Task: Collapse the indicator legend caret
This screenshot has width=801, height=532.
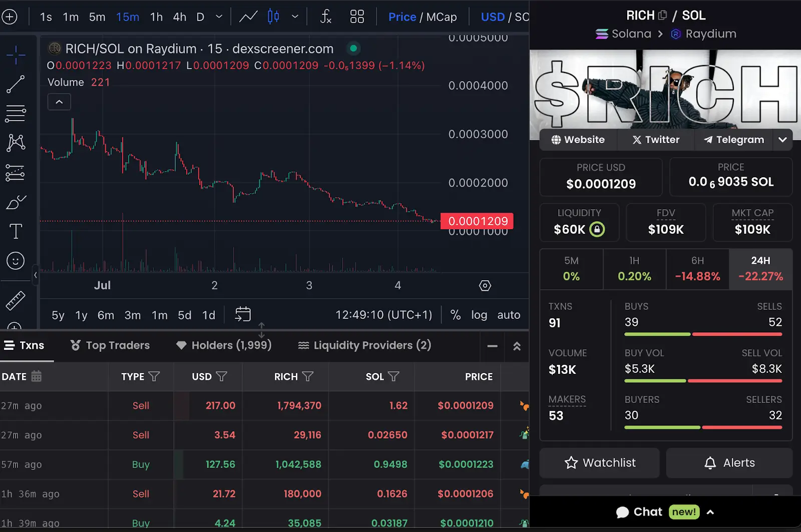Action: point(59,102)
